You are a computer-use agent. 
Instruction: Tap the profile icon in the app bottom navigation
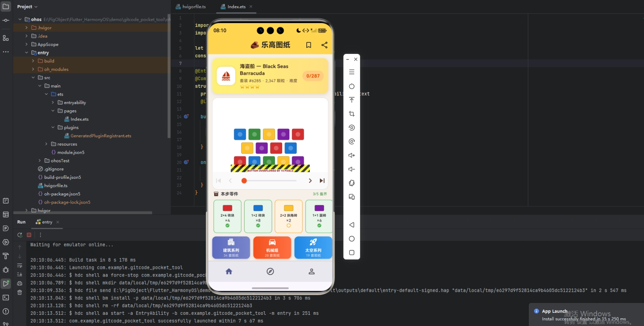tap(312, 271)
